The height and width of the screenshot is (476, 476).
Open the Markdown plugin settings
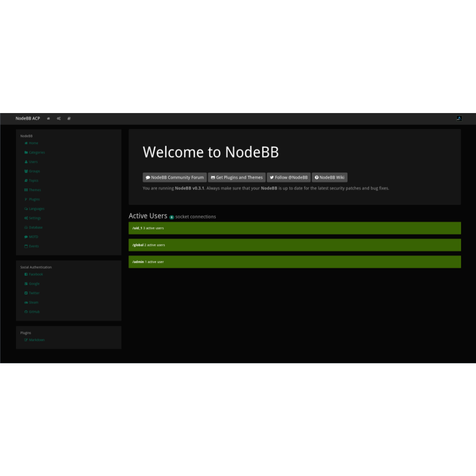[x=36, y=340]
